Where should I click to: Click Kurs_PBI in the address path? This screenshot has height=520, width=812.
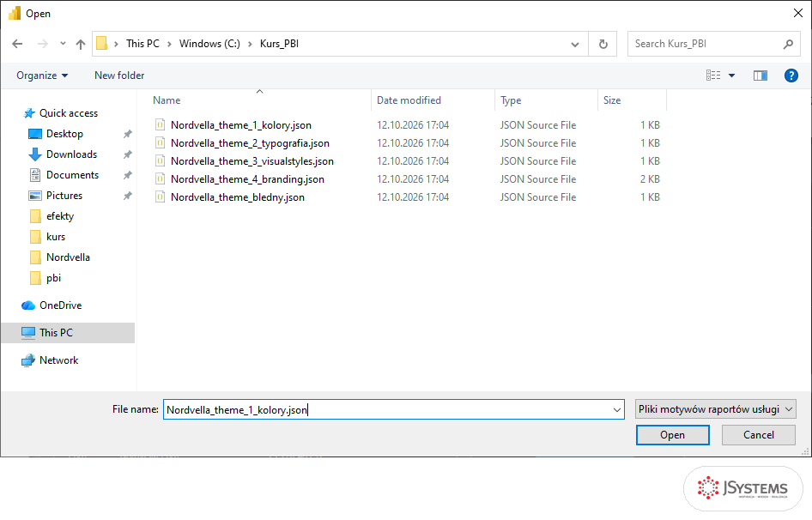279,44
